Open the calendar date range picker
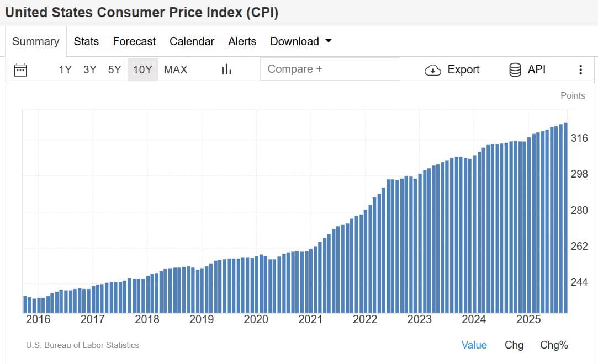 tap(20, 69)
